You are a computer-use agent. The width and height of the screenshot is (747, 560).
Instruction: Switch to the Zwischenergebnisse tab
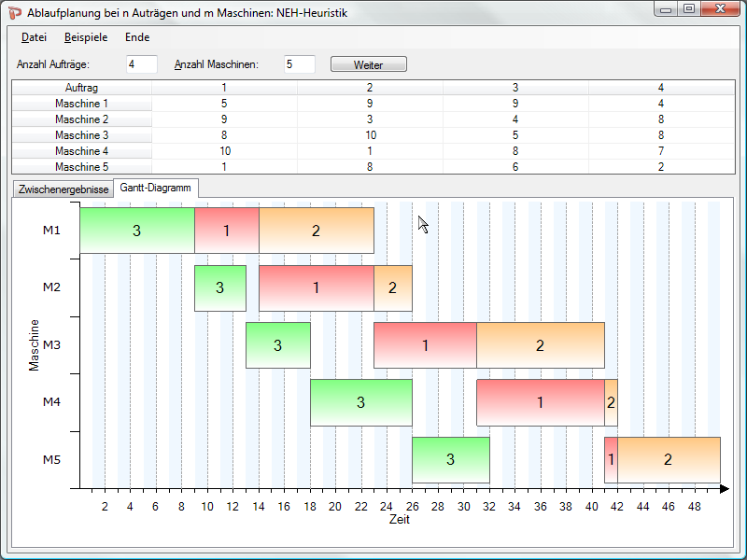[63, 189]
